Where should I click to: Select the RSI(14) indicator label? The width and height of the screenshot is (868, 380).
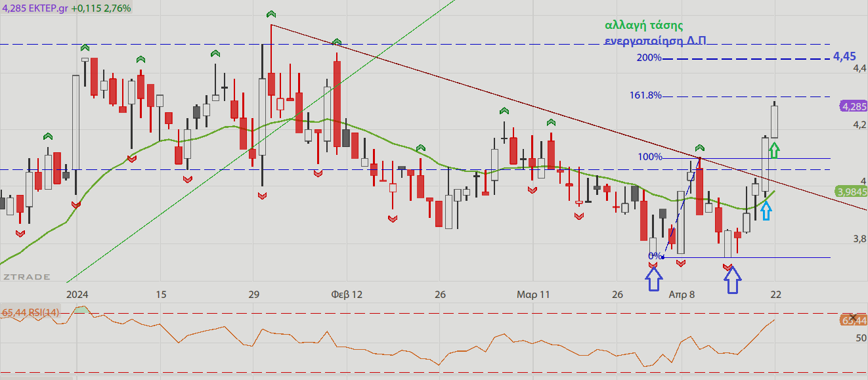tap(43, 312)
